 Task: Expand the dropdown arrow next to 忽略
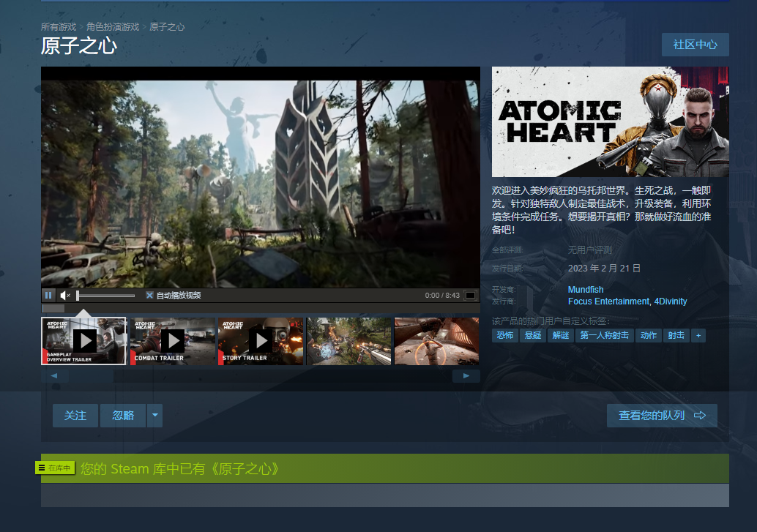tap(154, 416)
